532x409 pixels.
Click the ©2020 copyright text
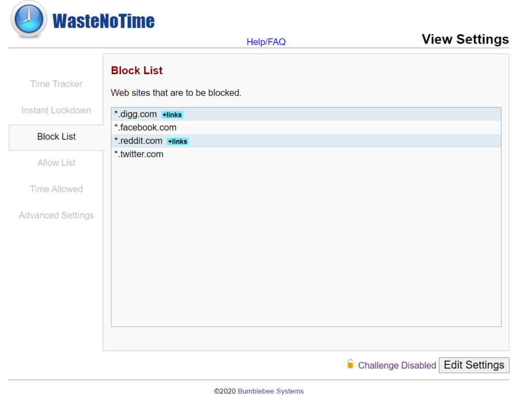(x=224, y=391)
